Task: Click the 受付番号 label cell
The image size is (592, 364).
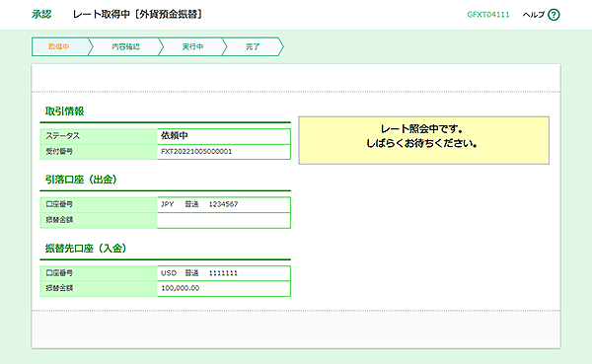Action: pos(99,152)
